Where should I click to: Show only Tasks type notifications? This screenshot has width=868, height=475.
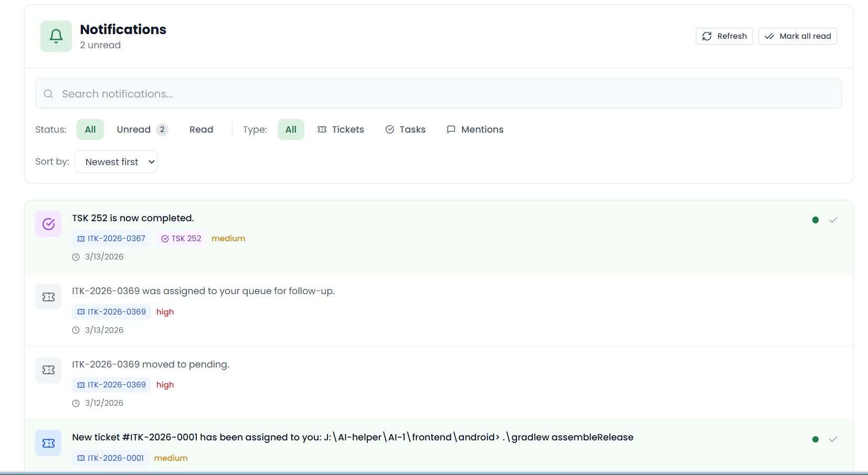(x=405, y=129)
